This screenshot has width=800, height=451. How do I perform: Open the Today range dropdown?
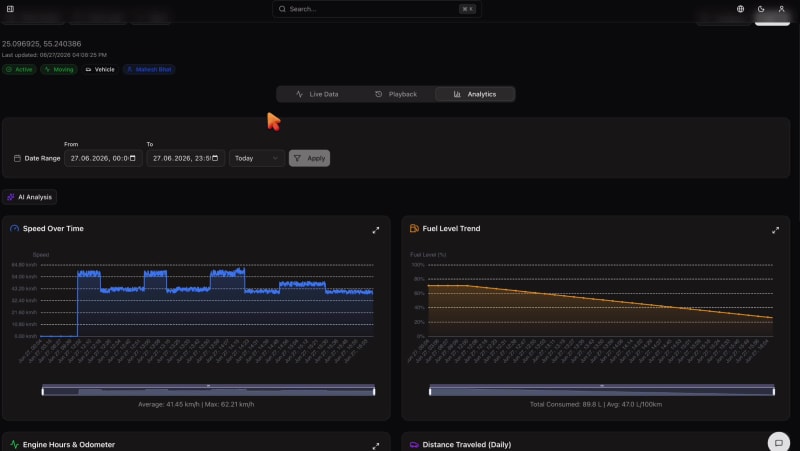tap(257, 158)
